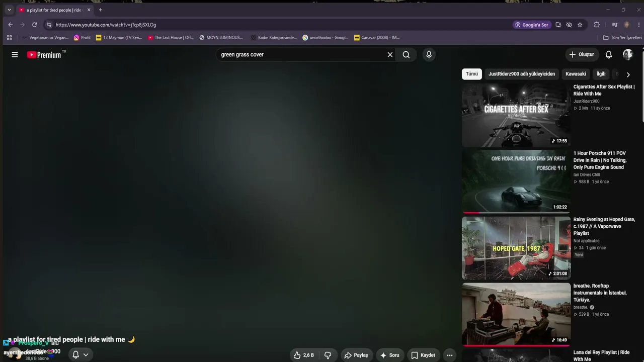Open Cigarettes After Sex playlist thumbnail
The height and width of the screenshot is (362, 644).
click(x=516, y=115)
